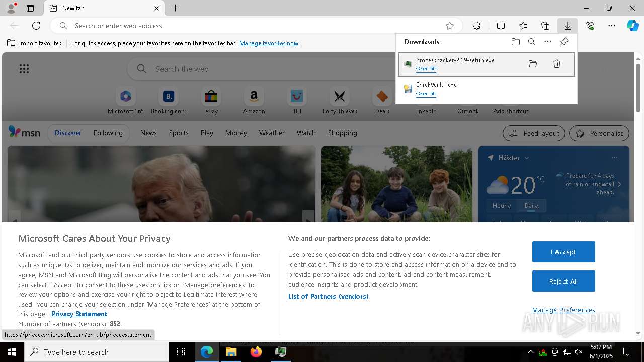Viewport: 644px width, 362px height.
Task: Switch to the Following tab
Action: pyautogui.click(x=108, y=133)
